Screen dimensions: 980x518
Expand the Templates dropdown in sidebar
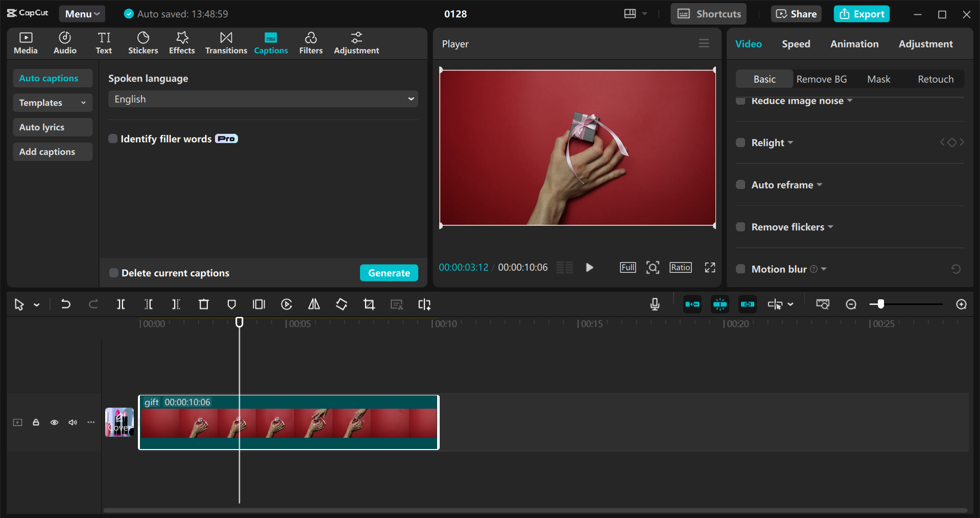click(52, 103)
